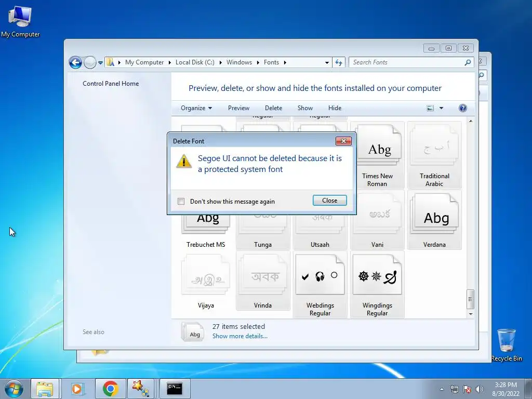Click the My Computer breadcrumb

pos(144,62)
